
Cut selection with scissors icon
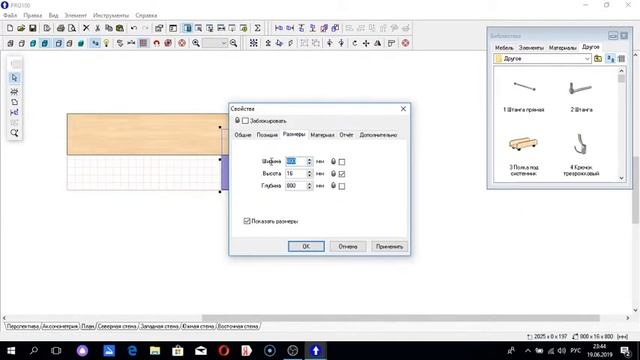click(x=98, y=28)
